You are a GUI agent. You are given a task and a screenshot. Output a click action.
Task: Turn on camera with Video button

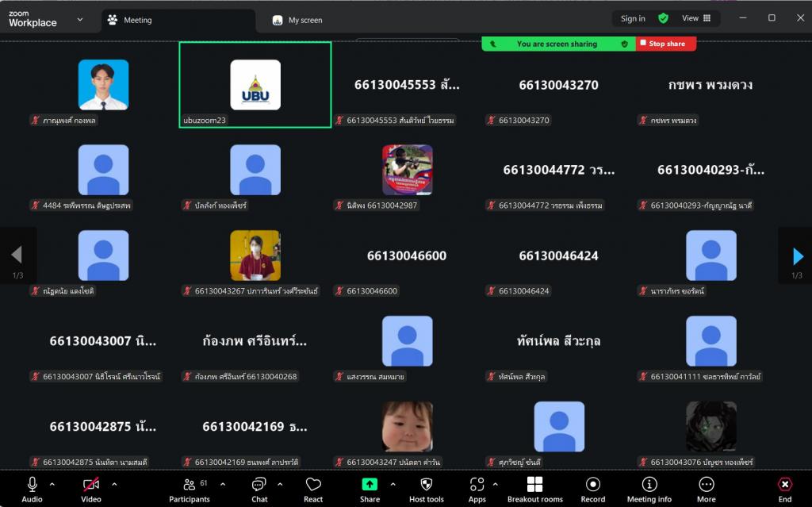(x=91, y=489)
